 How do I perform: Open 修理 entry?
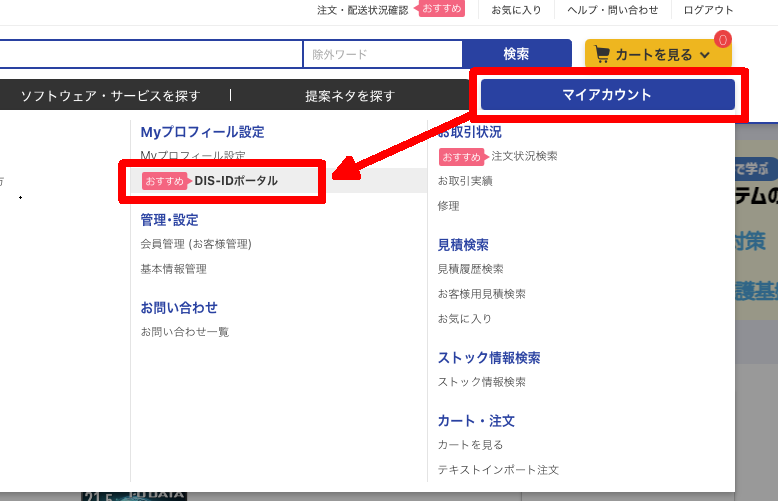[449, 206]
